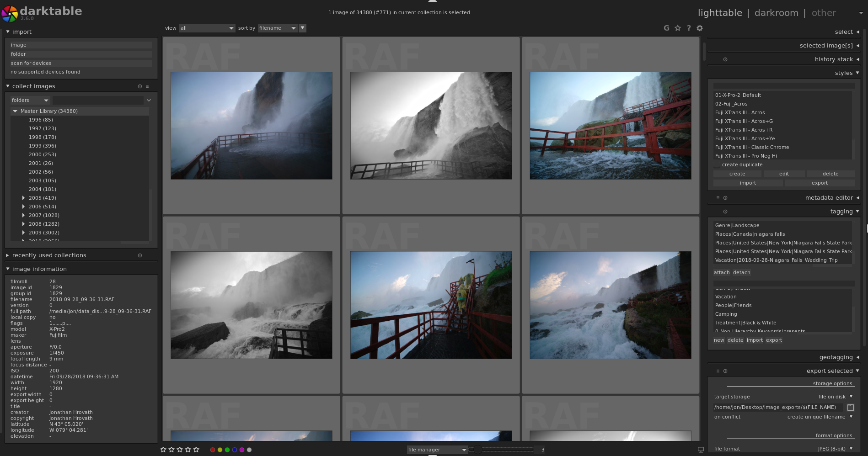Open the on conflict dropdown
The width and height of the screenshot is (868, 456).
pyautogui.click(x=820, y=417)
